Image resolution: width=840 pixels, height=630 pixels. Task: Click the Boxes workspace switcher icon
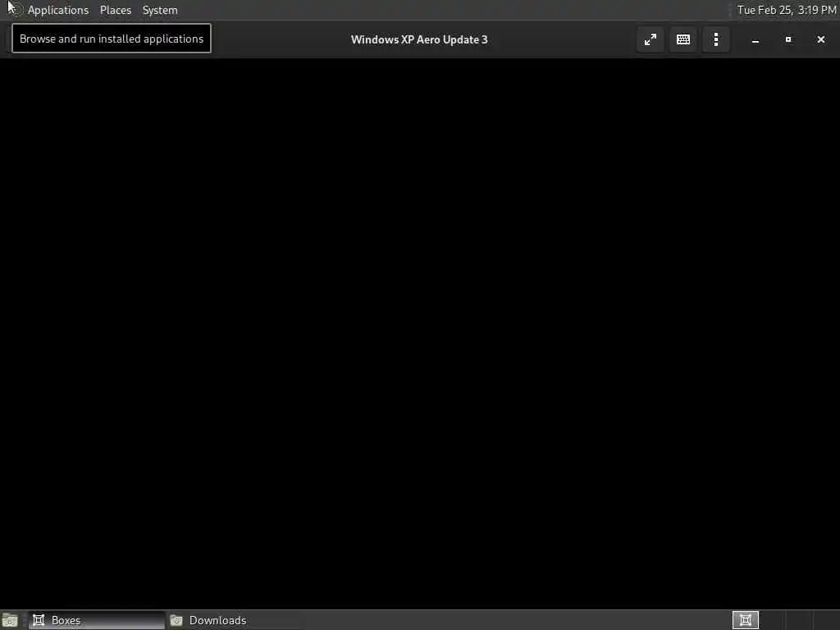coord(745,620)
